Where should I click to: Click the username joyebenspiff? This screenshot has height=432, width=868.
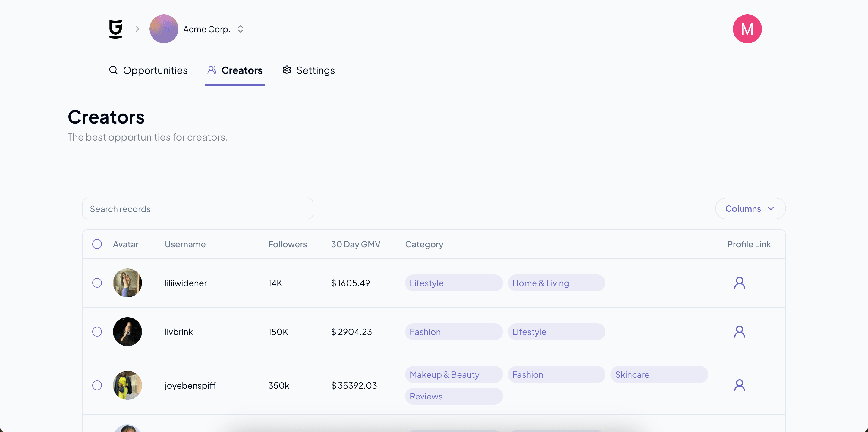point(190,386)
